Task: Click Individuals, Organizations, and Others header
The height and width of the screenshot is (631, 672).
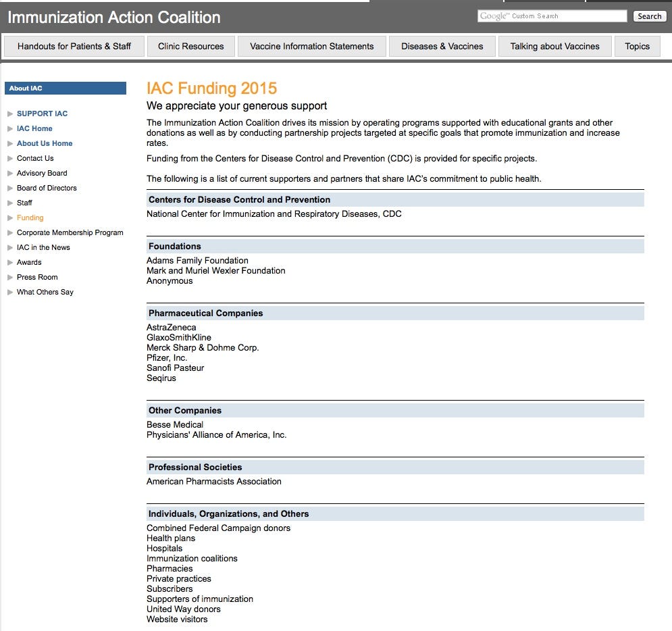Action: click(395, 514)
